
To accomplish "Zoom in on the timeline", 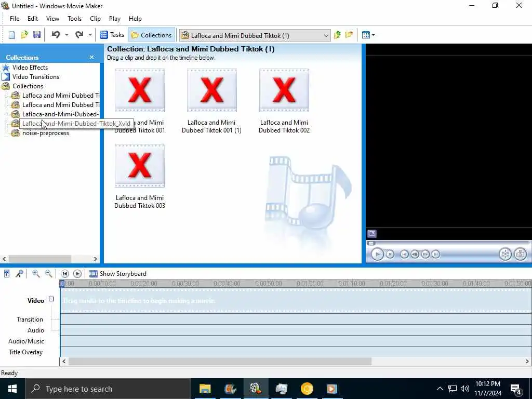I will click(x=36, y=274).
